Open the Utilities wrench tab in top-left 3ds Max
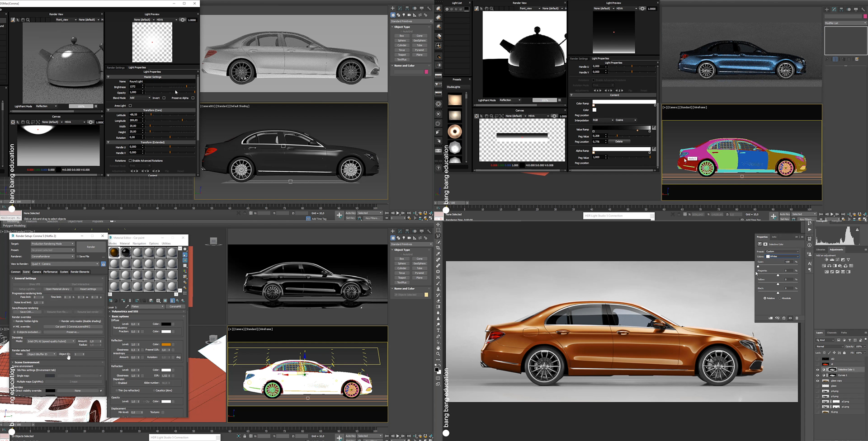 click(429, 8)
